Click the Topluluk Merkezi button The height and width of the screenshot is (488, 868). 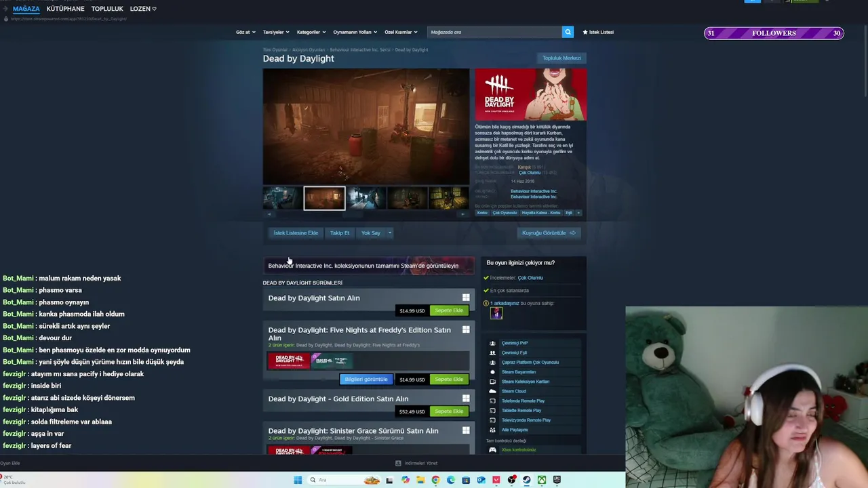[561, 58]
